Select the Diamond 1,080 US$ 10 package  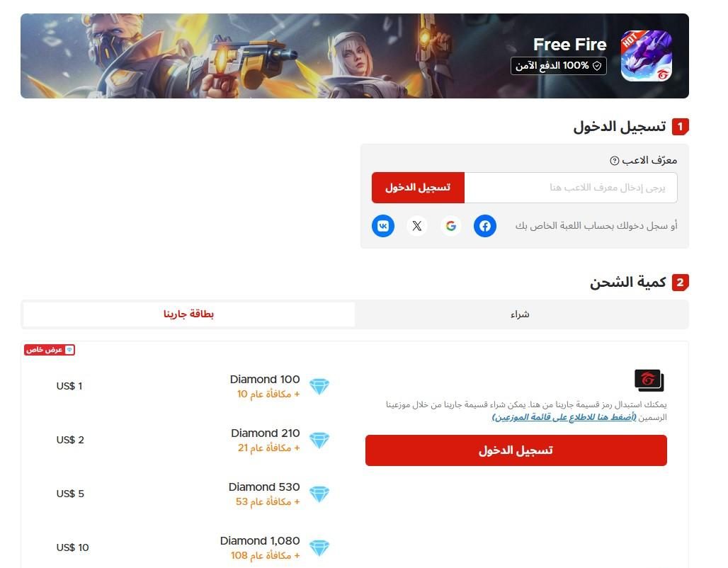(193, 548)
